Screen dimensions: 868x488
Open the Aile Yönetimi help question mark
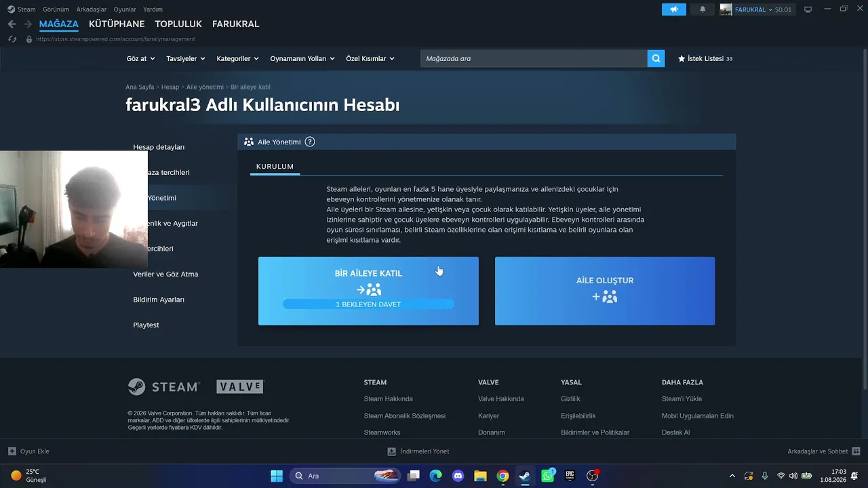[x=310, y=142]
